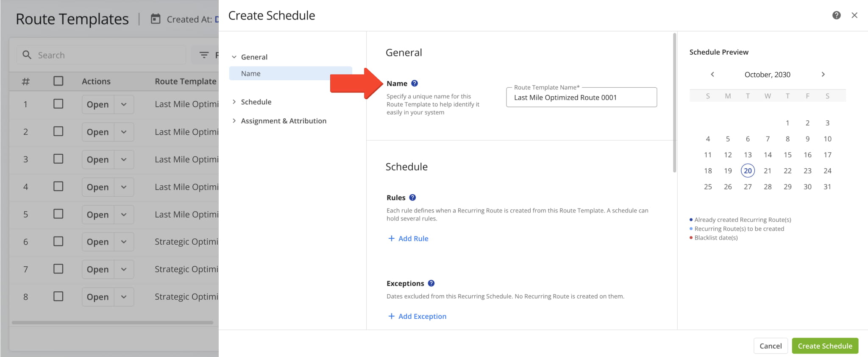Check the checkbox for row 4

tap(58, 187)
